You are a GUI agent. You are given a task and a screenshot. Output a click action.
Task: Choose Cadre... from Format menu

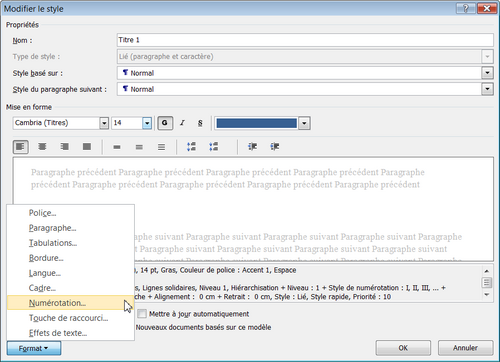(70, 288)
